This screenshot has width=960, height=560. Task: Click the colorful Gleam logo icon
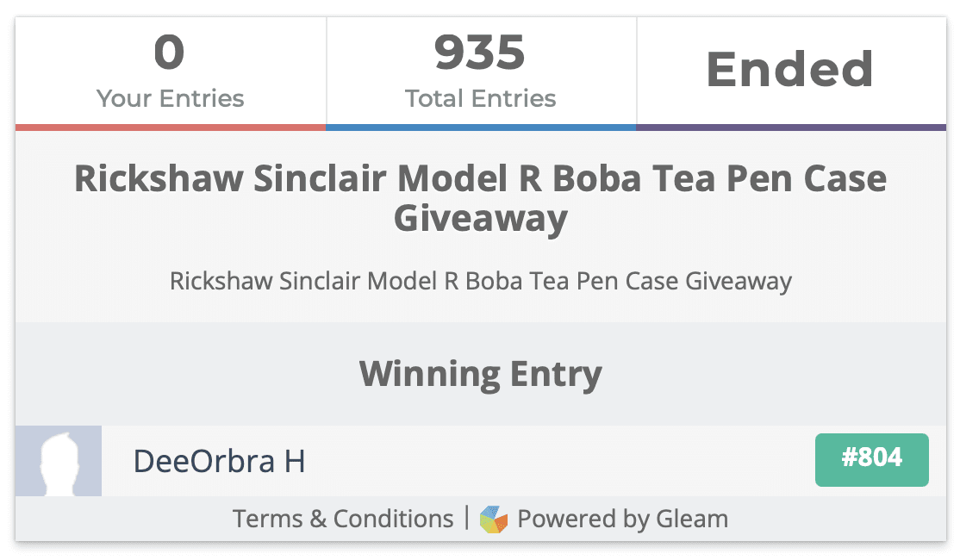pos(494,519)
